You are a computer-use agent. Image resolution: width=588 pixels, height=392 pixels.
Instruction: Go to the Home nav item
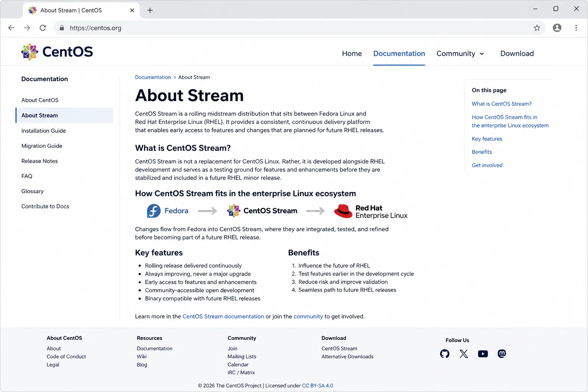(352, 54)
